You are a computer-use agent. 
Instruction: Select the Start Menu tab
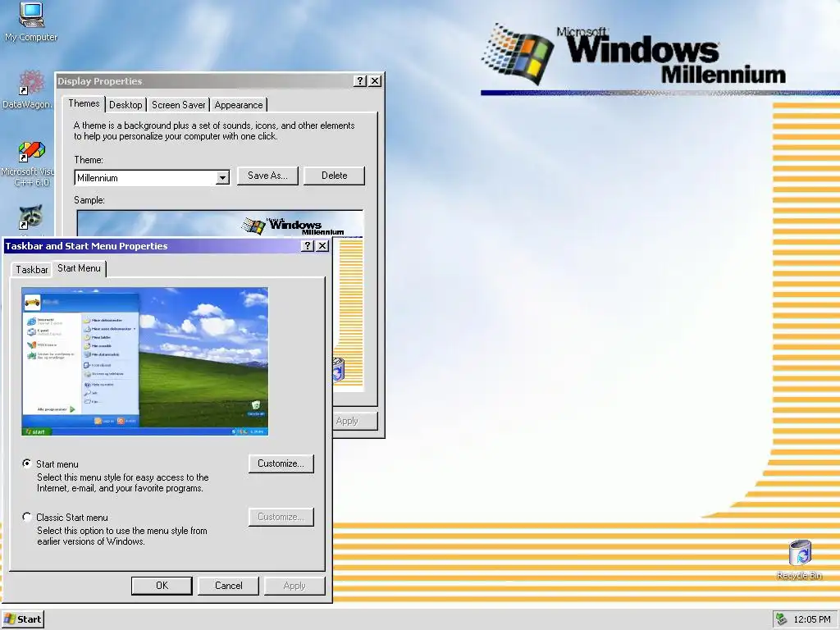pos(79,268)
